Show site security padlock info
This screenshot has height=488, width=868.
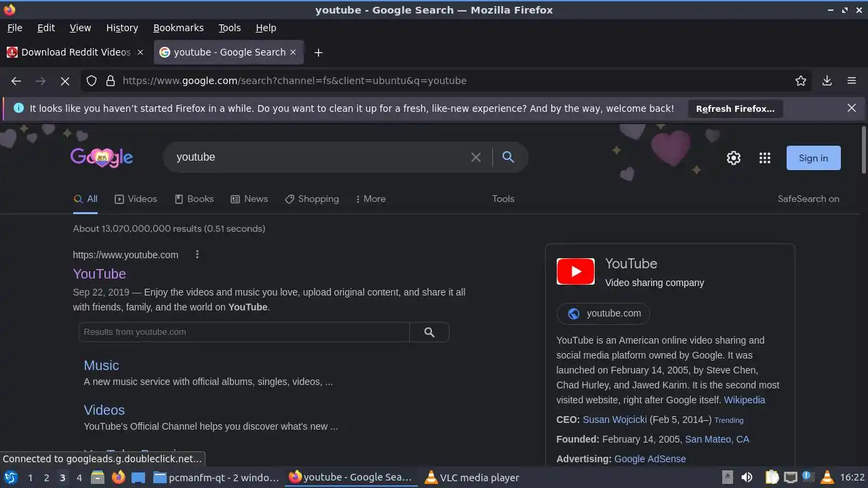(111, 81)
